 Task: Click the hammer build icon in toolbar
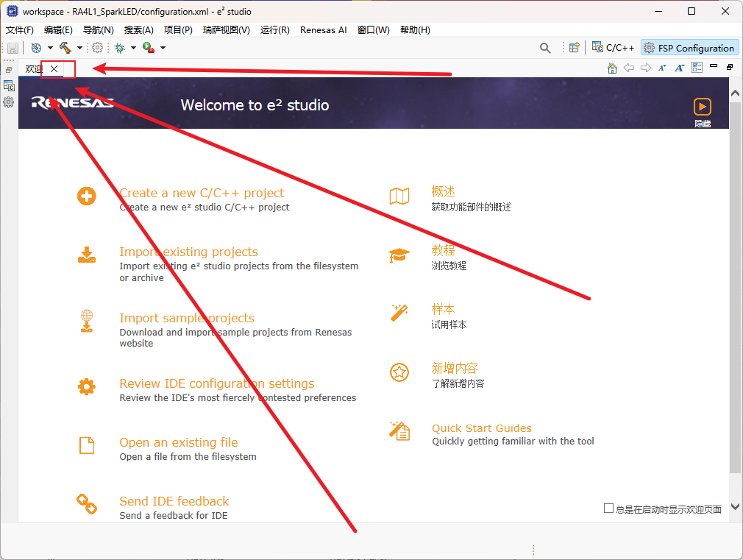[65, 48]
